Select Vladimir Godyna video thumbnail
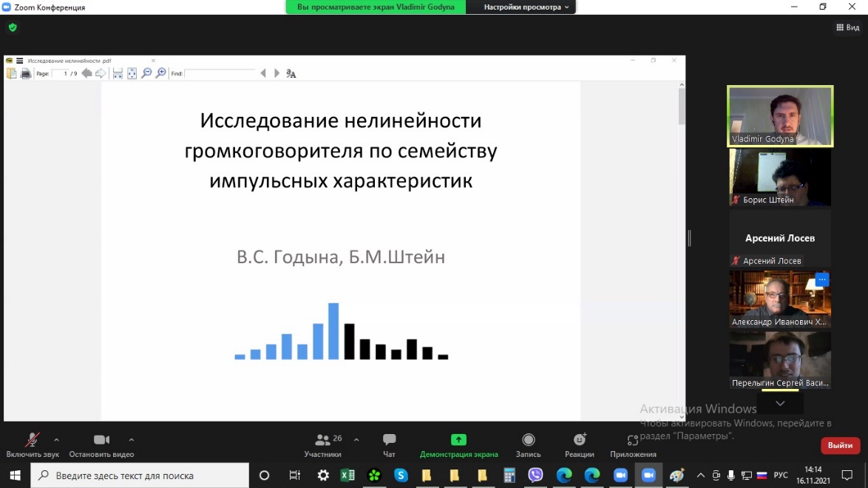This screenshot has height=488, width=868. (780, 116)
